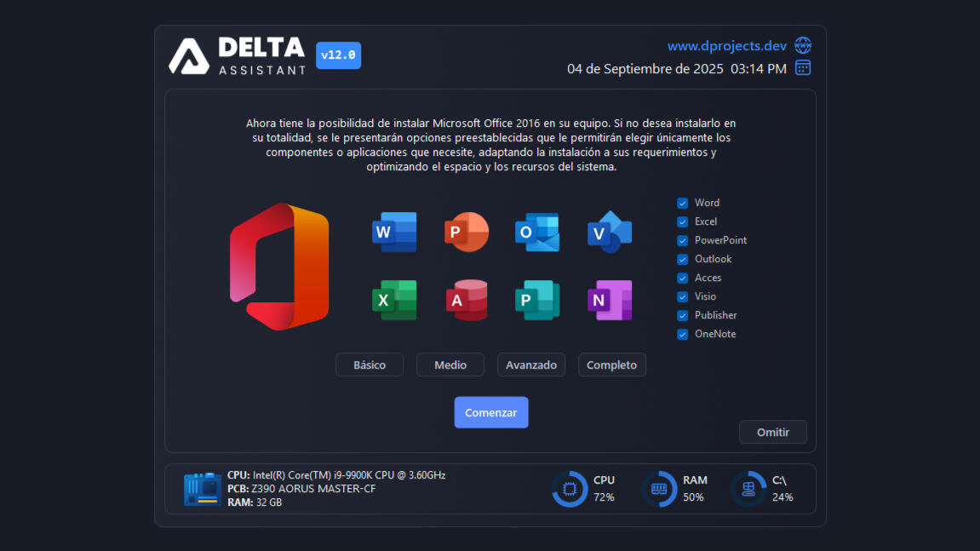Click the Word application icon

pos(394,232)
